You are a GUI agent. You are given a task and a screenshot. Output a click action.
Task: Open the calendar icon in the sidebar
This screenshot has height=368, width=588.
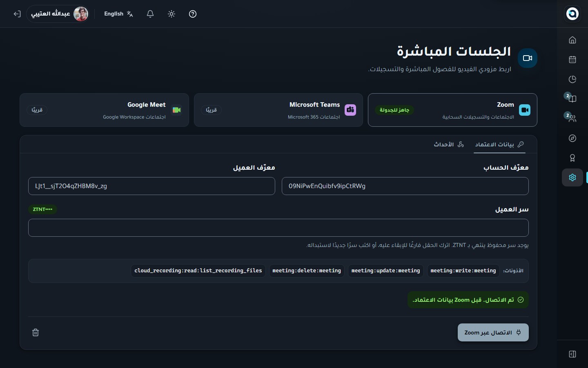click(x=572, y=59)
